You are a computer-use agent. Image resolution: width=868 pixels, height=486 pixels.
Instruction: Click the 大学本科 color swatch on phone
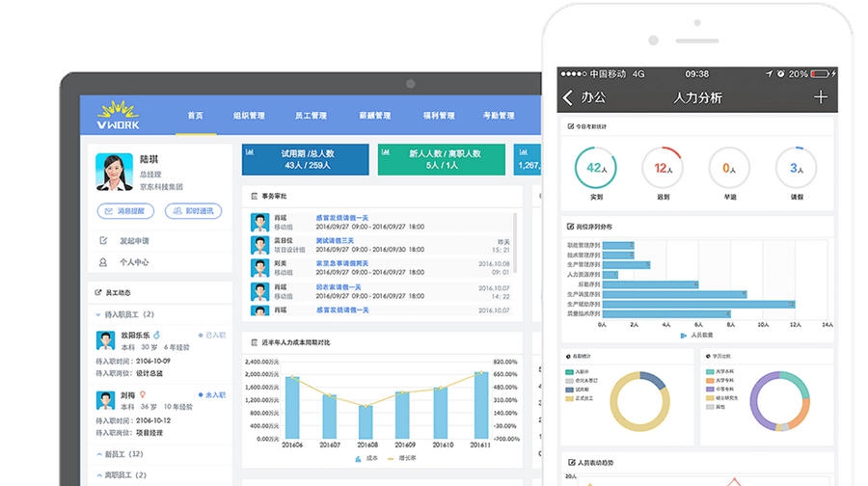click(x=710, y=372)
